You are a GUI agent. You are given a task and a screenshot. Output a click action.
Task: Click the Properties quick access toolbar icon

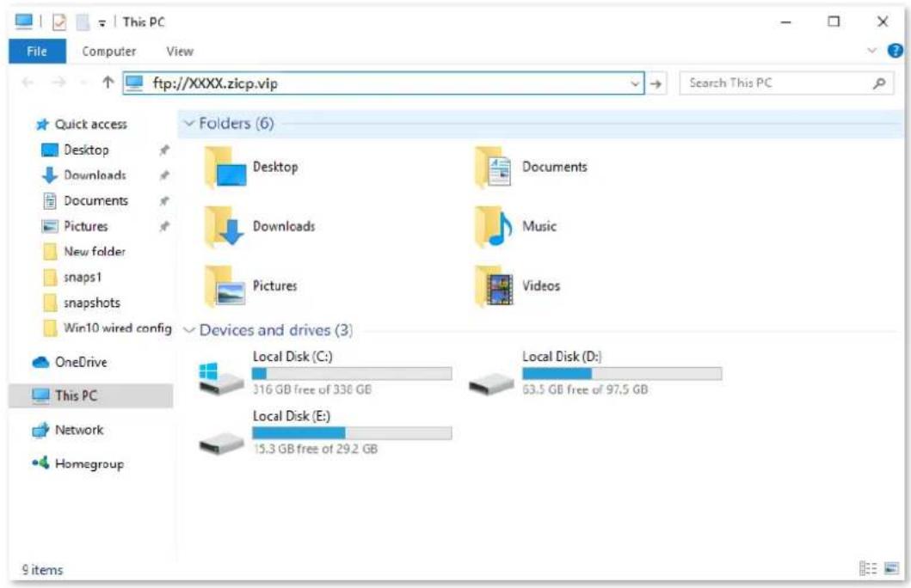coord(59,22)
